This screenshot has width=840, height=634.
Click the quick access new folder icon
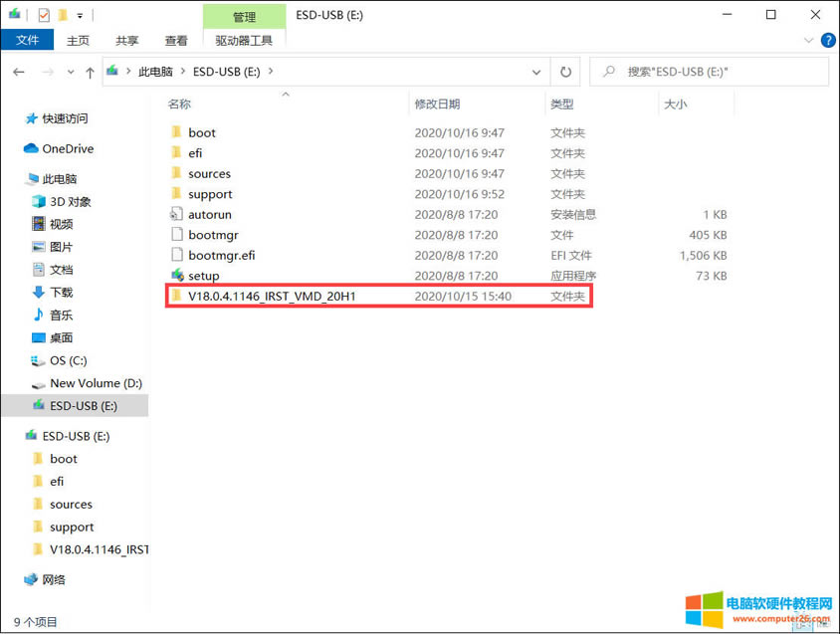pos(63,15)
